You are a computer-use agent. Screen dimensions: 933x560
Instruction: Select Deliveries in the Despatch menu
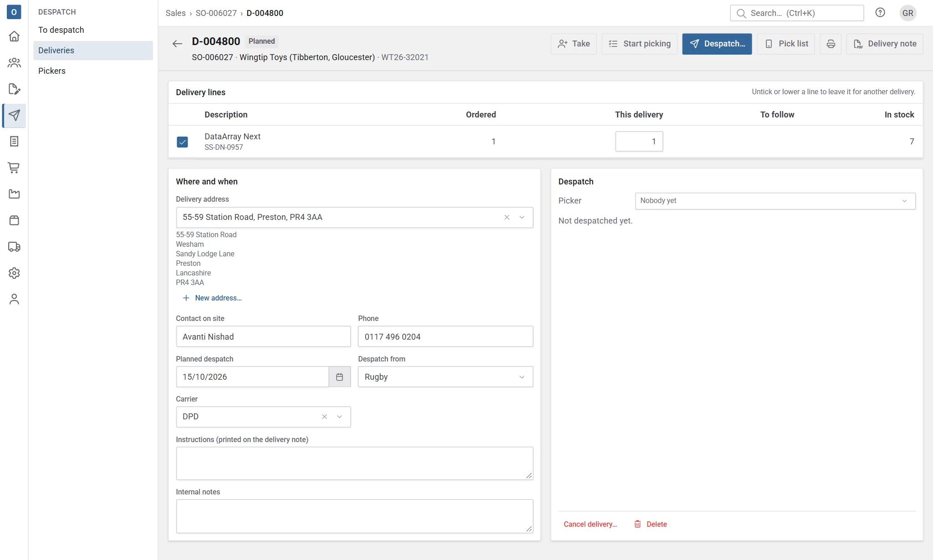click(x=93, y=51)
